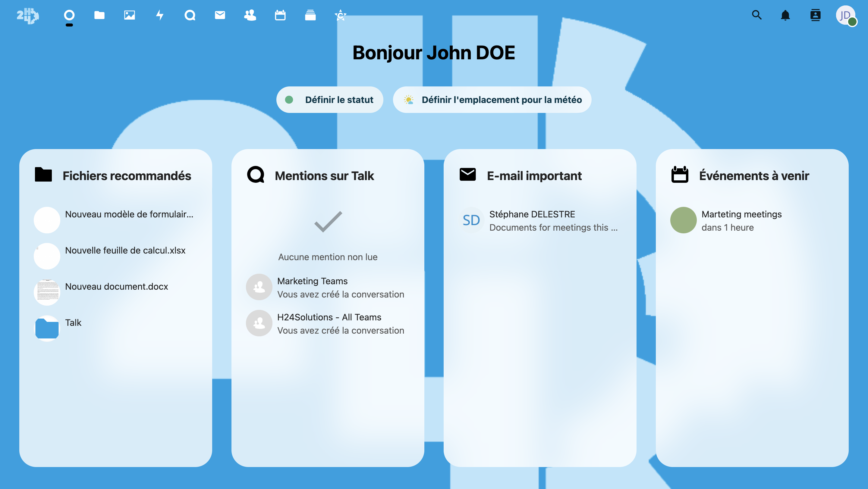The image size is (868, 489).
Task: Open the Marketing Teams conversation
Action: tap(328, 287)
